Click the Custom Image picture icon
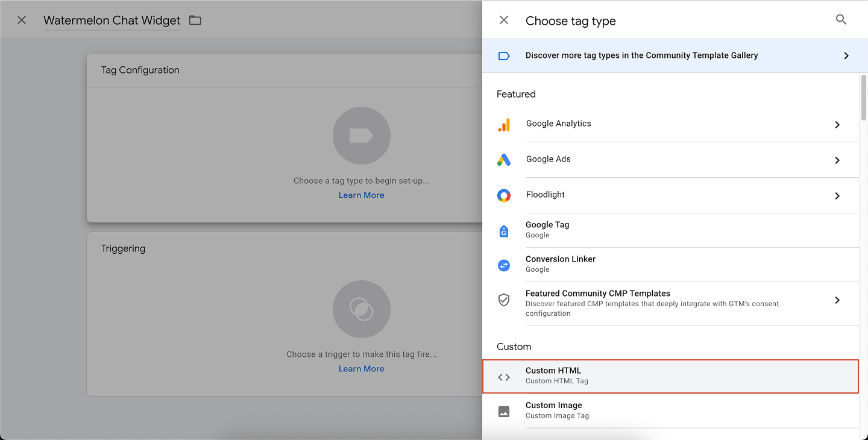868x440 pixels. pyautogui.click(x=504, y=412)
